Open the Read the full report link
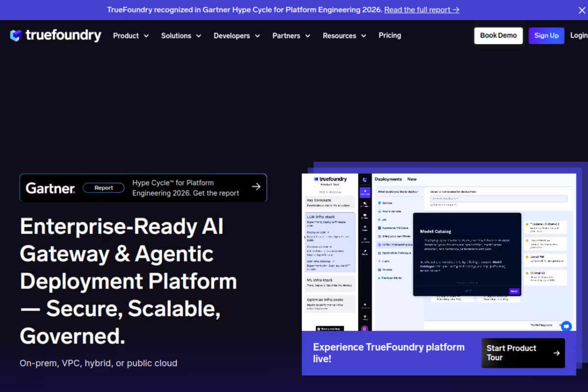Screen dimensions: 588x392 coord(422,10)
